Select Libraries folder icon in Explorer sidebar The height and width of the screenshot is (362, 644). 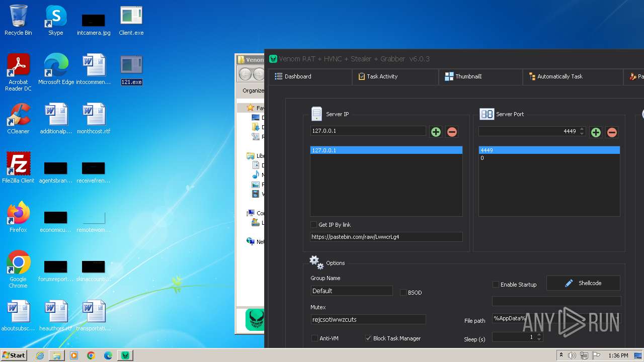tap(251, 156)
